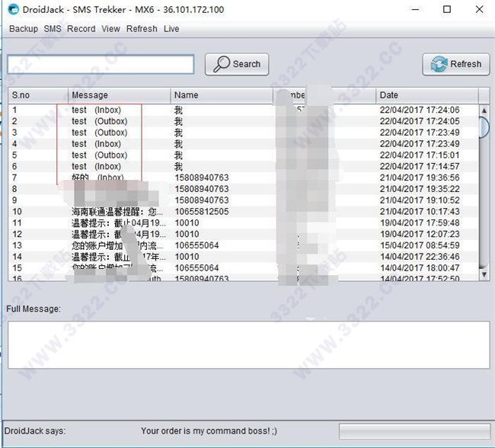Click the DroidJack app icon in title bar
The image size is (495, 448).
(14, 9)
